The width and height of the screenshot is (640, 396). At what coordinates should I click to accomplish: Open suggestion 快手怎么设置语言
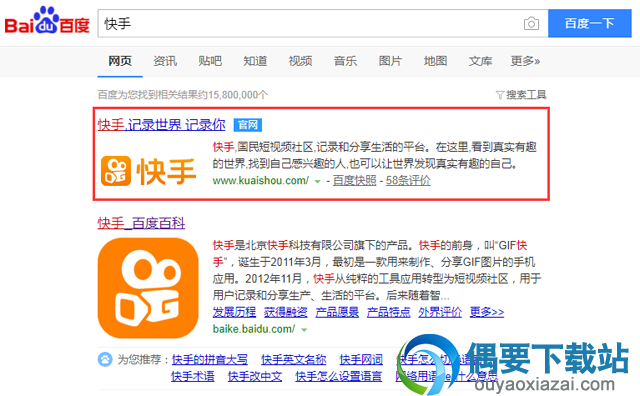tap(339, 376)
